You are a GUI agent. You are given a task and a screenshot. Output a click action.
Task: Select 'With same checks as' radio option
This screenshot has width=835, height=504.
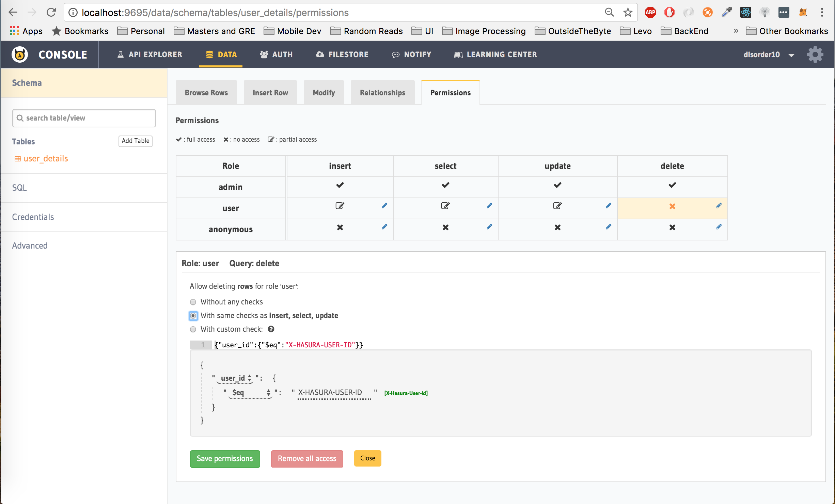(x=193, y=316)
